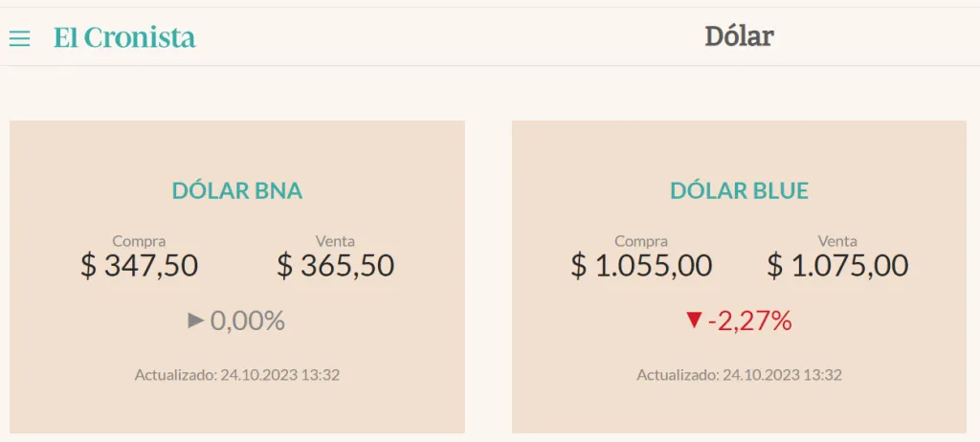
Task: Open the hamburger menu icon
Action: [19, 38]
